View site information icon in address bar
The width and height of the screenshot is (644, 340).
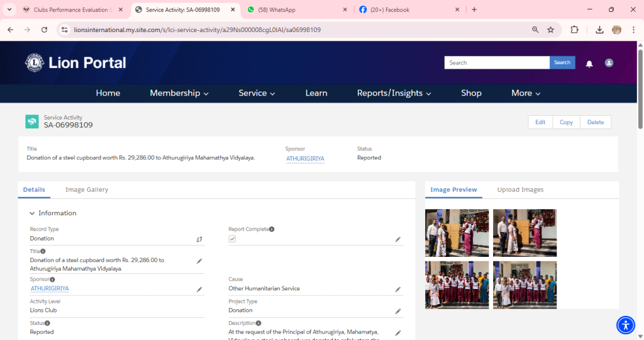pyautogui.click(x=65, y=30)
